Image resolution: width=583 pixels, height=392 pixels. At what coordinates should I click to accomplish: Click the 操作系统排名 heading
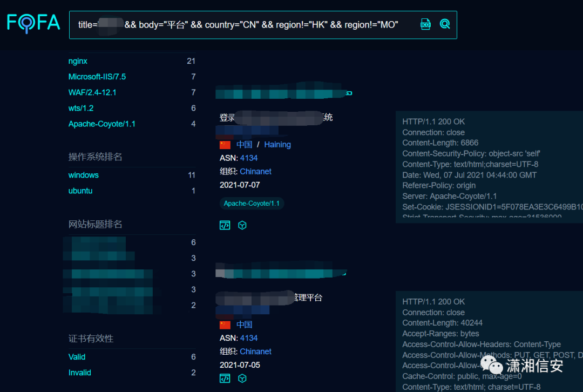pos(95,157)
